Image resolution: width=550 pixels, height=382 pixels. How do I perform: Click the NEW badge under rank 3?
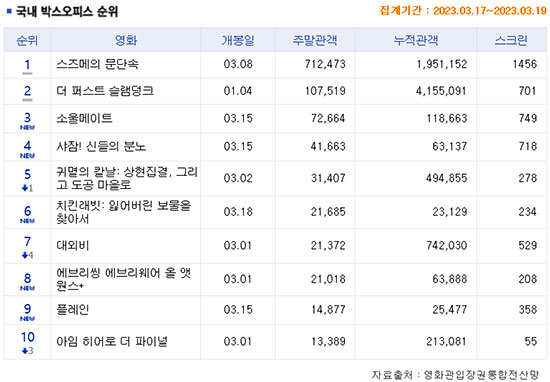(x=27, y=127)
